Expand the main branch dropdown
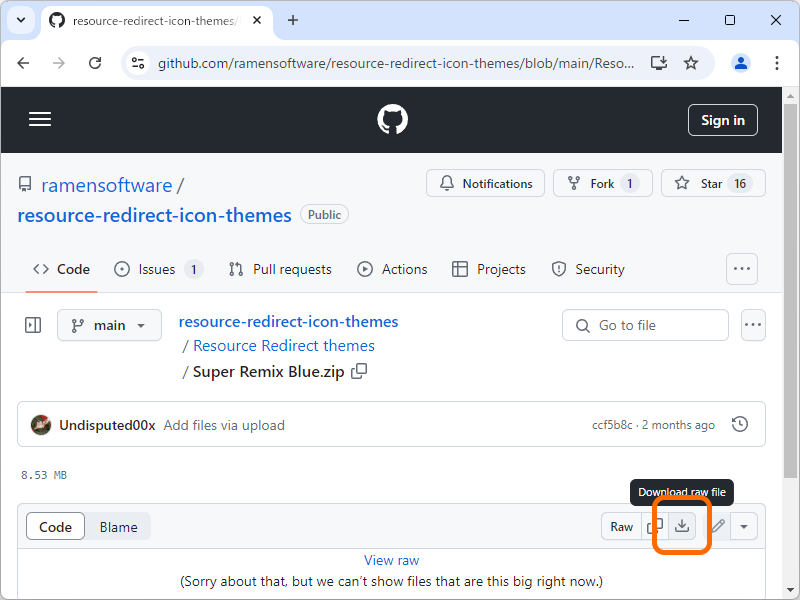 pos(109,325)
